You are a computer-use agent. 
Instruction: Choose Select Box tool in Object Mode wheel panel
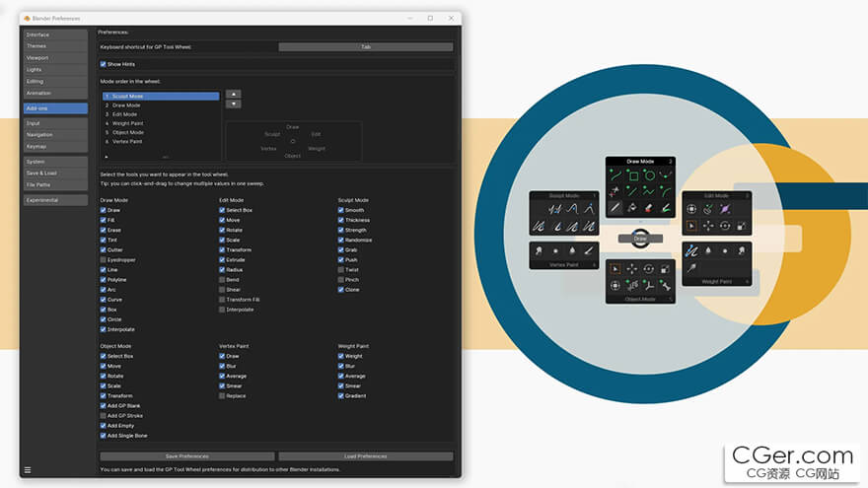tap(615, 269)
